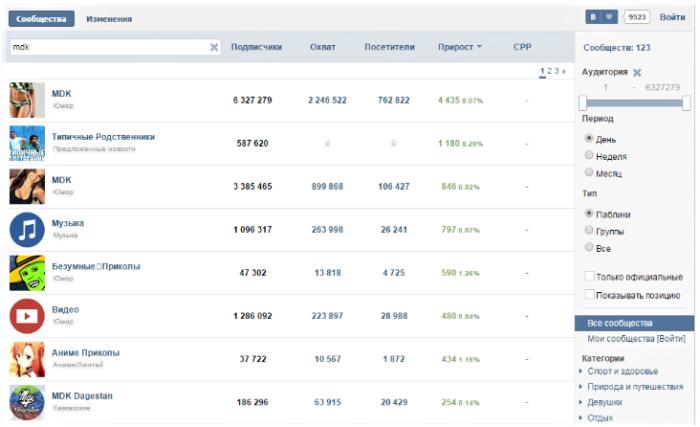
Task: Open the Безумные Приколы community link
Action: click(96, 266)
